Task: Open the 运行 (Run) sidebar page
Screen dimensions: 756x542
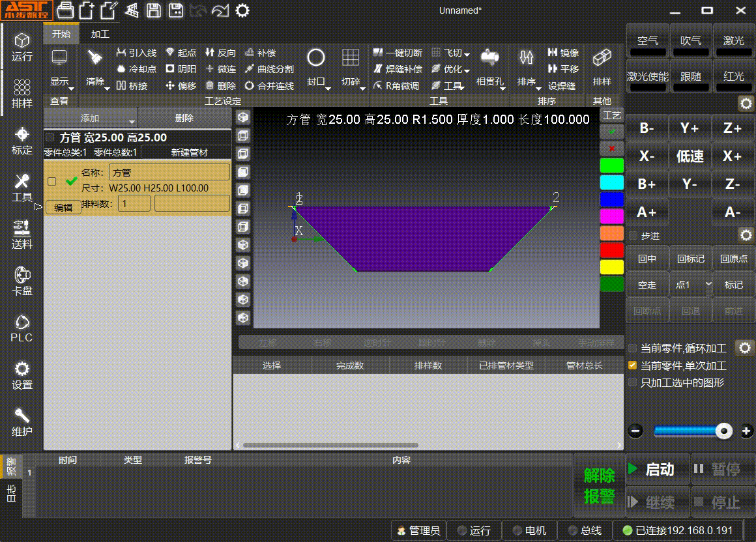Action: pyautogui.click(x=22, y=47)
